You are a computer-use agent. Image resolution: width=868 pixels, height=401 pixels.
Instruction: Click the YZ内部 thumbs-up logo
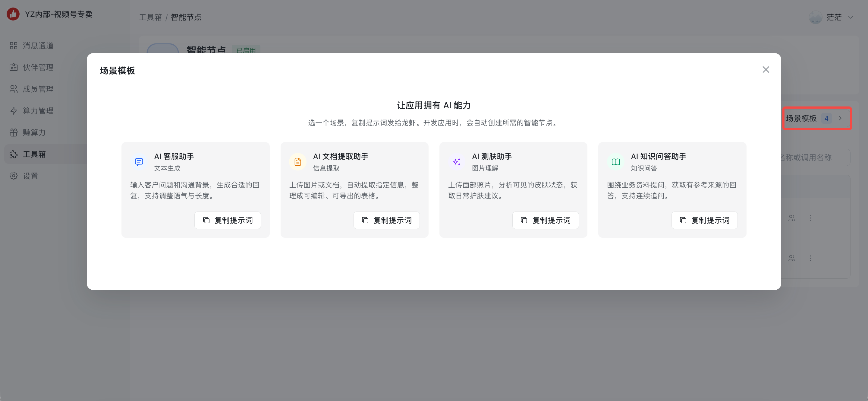(x=13, y=14)
